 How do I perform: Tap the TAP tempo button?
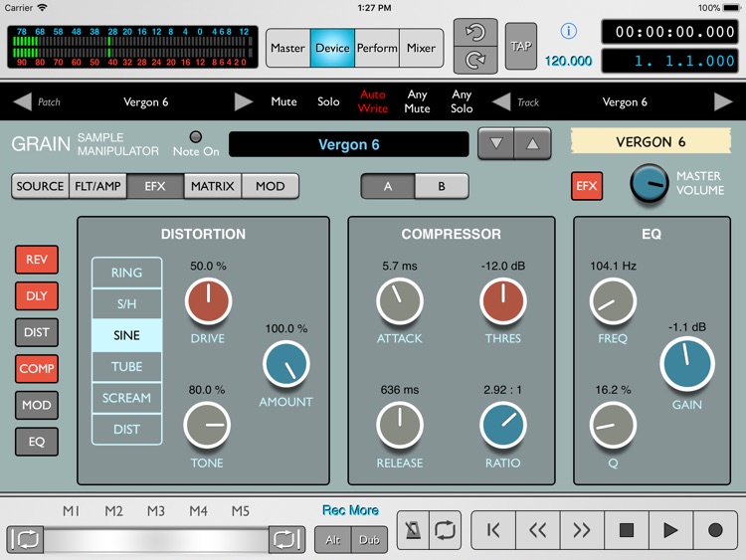pyautogui.click(x=521, y=46)
